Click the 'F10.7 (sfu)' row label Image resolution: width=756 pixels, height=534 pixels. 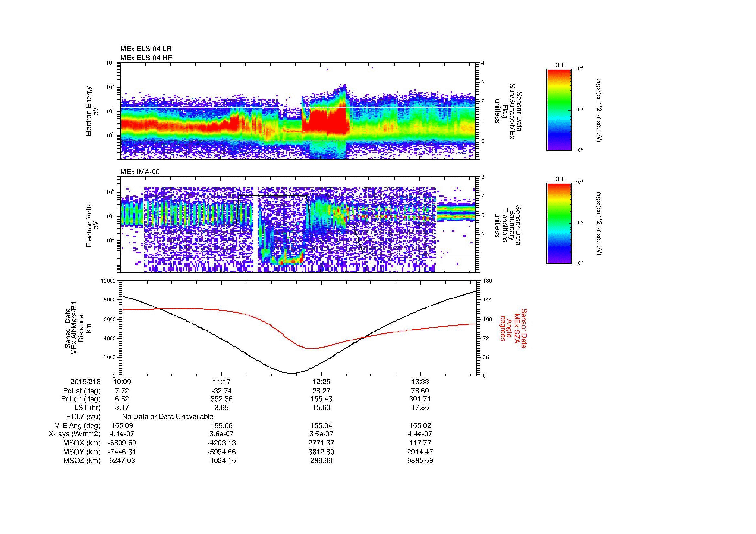tap(83, 417)
